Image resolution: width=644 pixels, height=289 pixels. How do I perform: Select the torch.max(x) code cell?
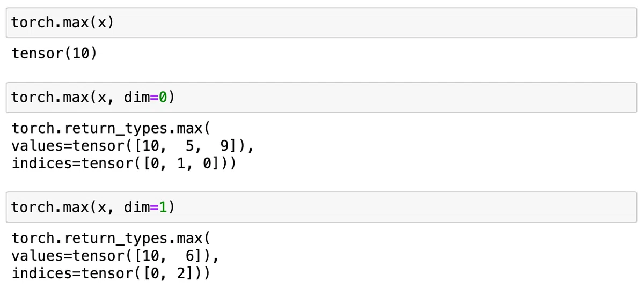pyautogui.click(x=321, y=23)
